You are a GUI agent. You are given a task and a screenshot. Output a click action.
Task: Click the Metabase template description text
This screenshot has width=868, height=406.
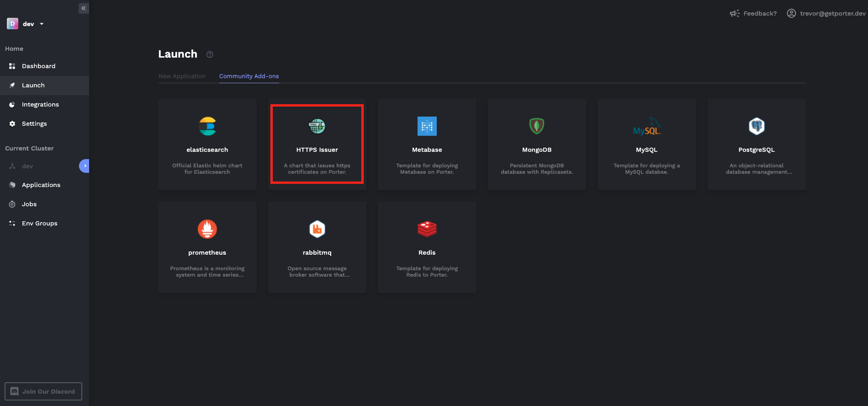427,169
